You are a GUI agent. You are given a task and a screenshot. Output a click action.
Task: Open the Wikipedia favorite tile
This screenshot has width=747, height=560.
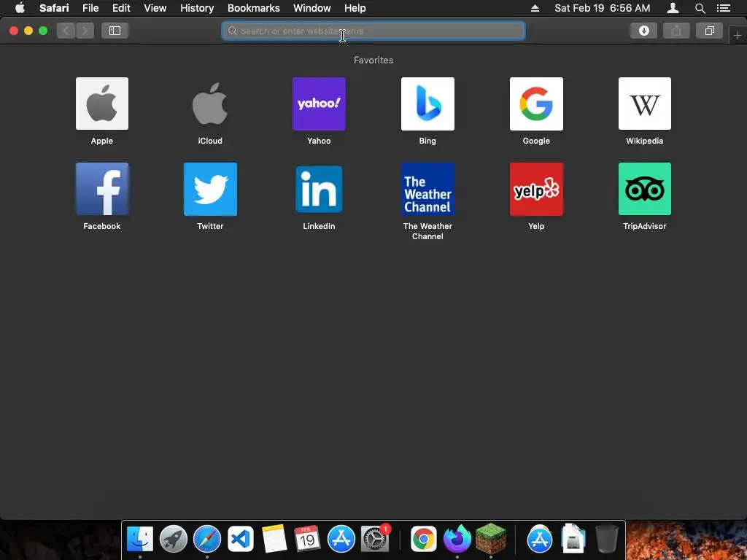pyautogui.click(x=645, y=104)
